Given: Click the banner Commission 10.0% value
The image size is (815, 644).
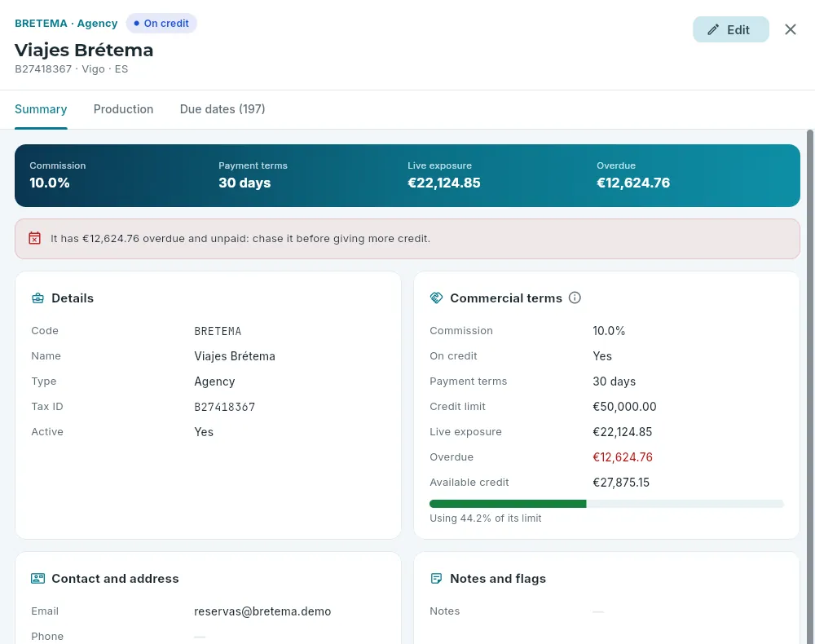Looking at the screenshot, I should pos(50,183).
